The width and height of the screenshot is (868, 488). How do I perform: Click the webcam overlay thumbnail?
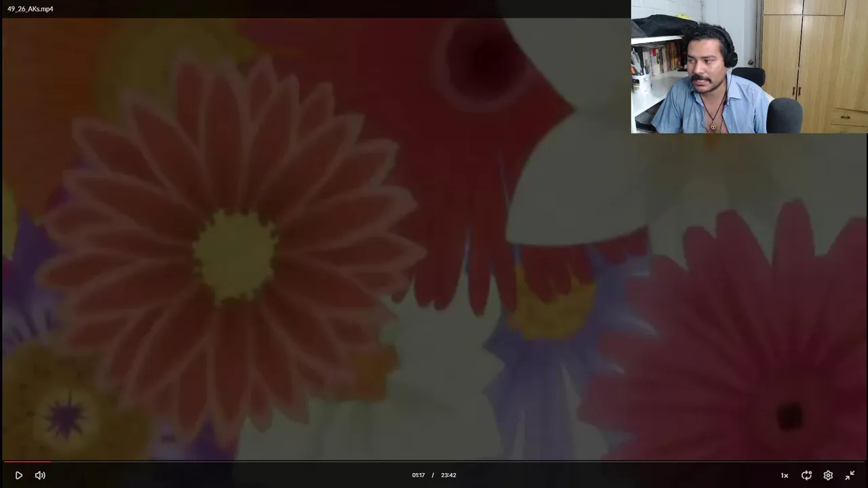749,66
